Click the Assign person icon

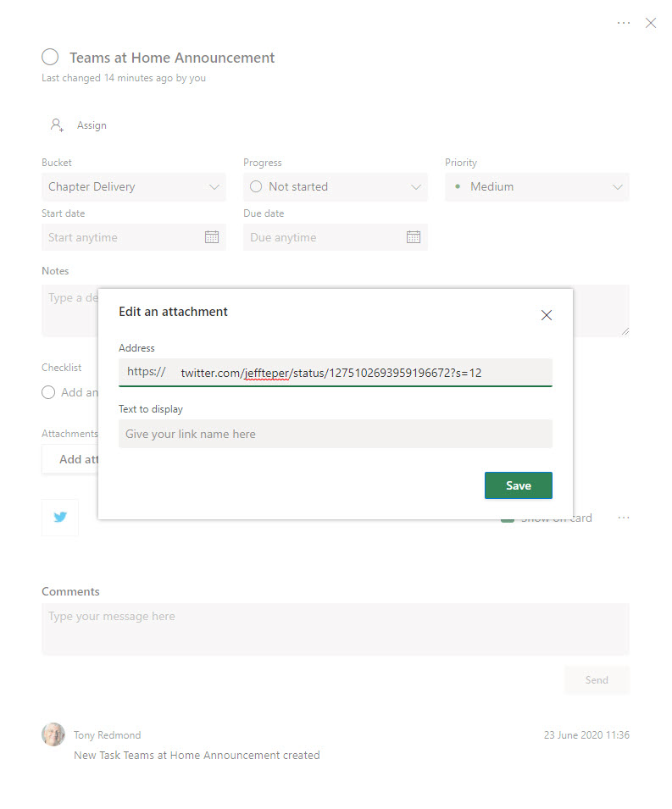[57, 125]
